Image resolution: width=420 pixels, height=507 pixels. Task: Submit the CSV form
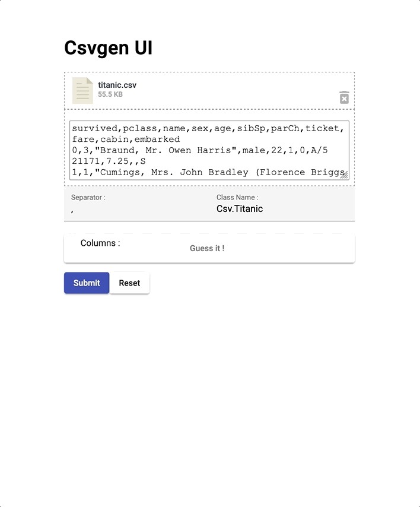87,283
